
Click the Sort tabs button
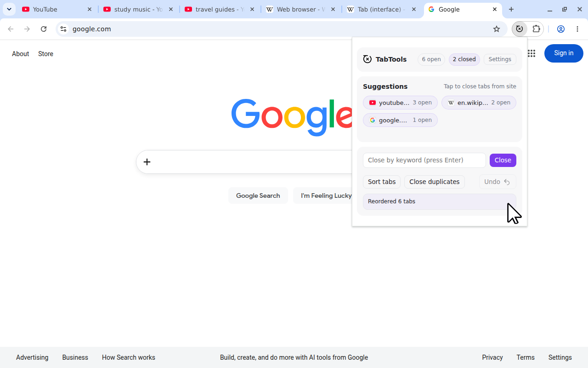tap(382, 182)
